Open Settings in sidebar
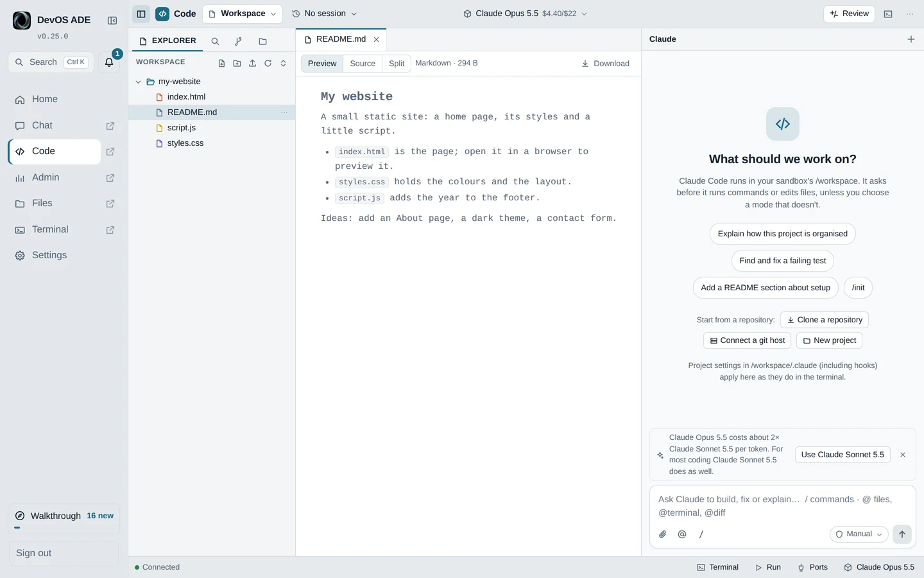 point(55,256)
